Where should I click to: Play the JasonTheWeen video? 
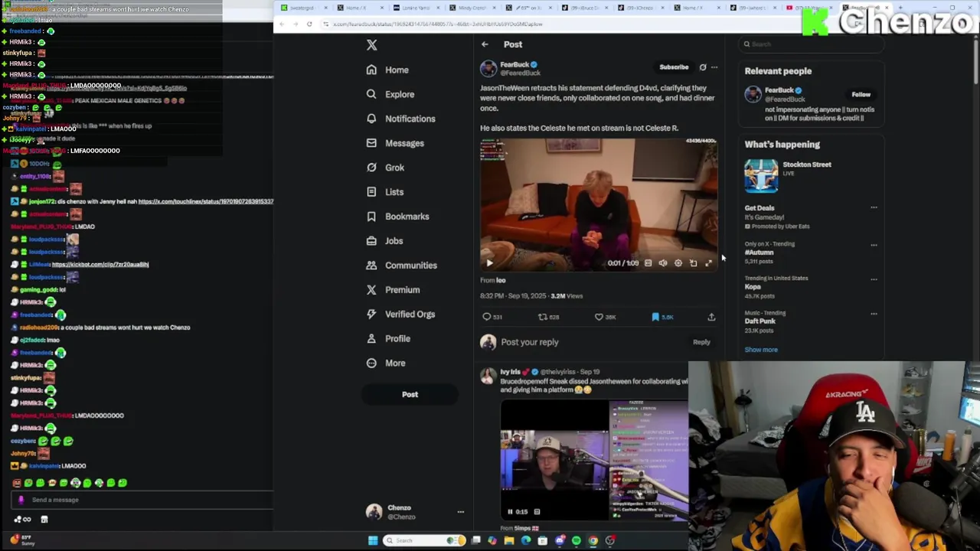click(x=489, y=263)
